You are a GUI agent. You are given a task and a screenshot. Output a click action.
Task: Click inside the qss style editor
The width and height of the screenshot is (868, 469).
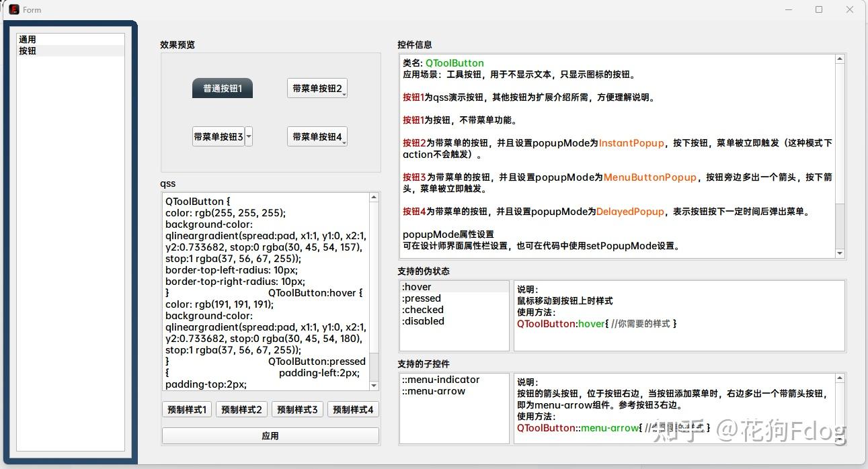point(262,289)
